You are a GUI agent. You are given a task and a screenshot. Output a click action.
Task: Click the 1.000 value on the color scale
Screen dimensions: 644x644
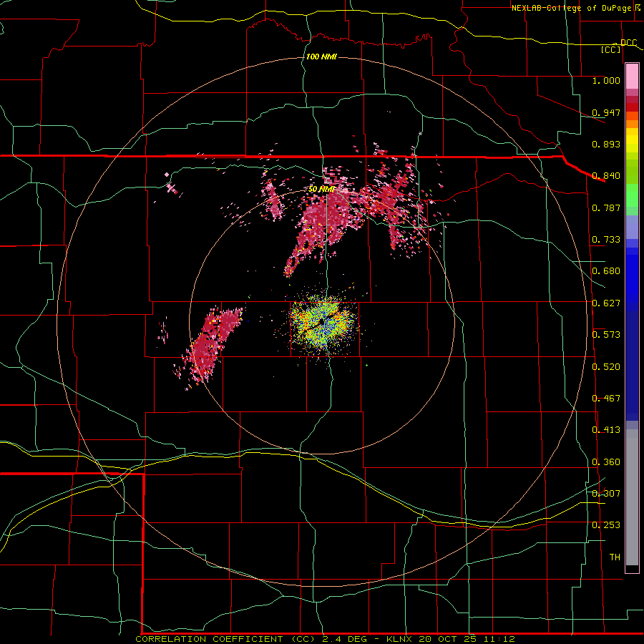(x=606, y=80)
